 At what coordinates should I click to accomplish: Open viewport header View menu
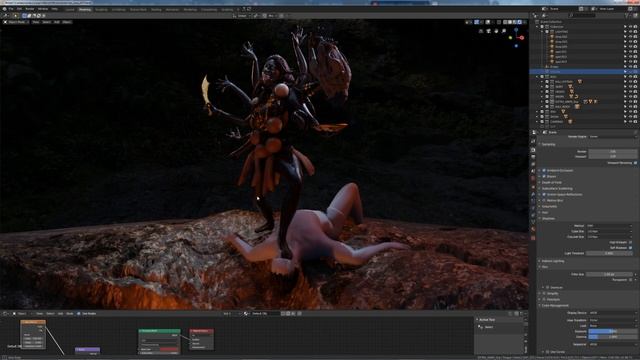36,22
